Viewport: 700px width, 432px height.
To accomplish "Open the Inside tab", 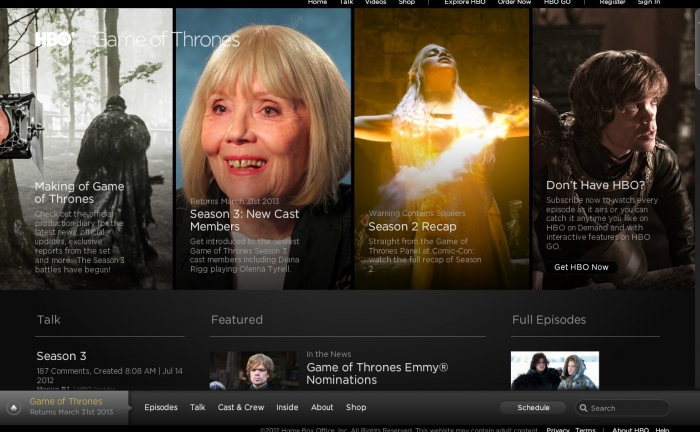I will (287, 407).
